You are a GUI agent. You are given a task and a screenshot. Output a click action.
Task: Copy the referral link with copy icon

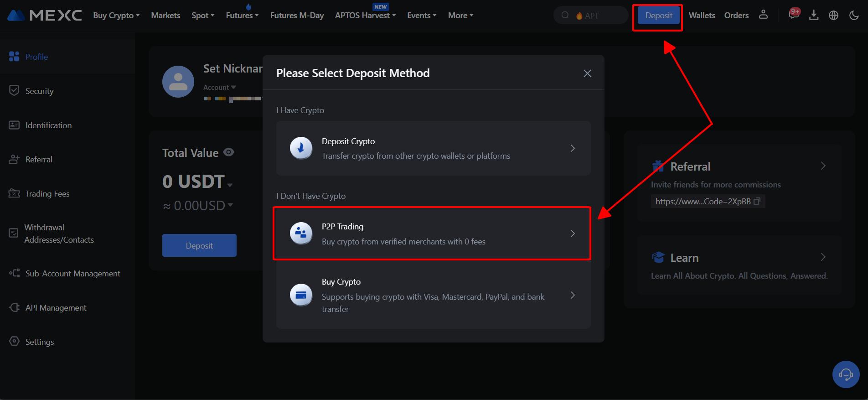(757, 201)
